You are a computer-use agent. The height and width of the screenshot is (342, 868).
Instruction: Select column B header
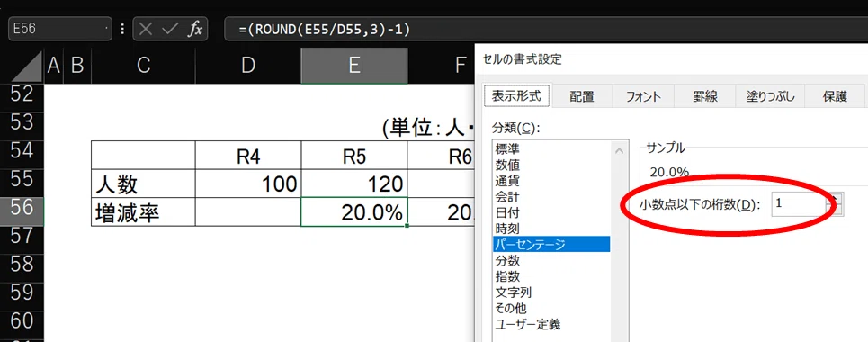(x=77, y=66)
